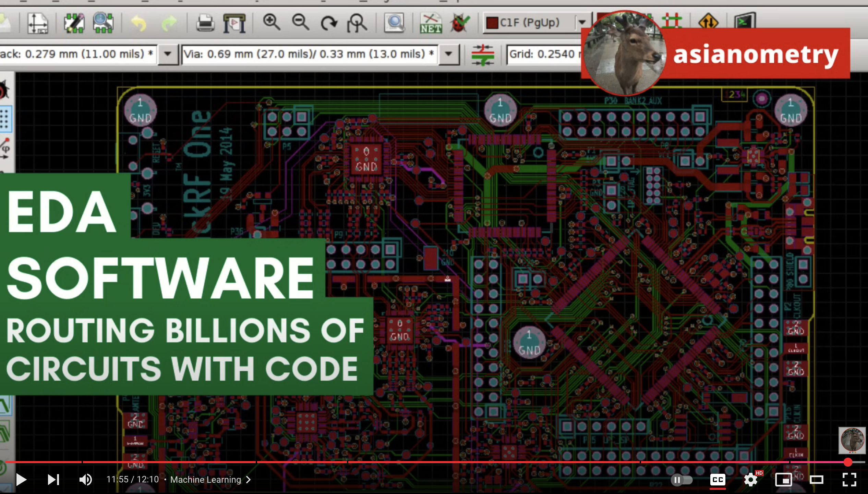This screenshot has width=868, height=494.
Task: Click the red progress bar scrubber
Action: click(x=848, y=462)
